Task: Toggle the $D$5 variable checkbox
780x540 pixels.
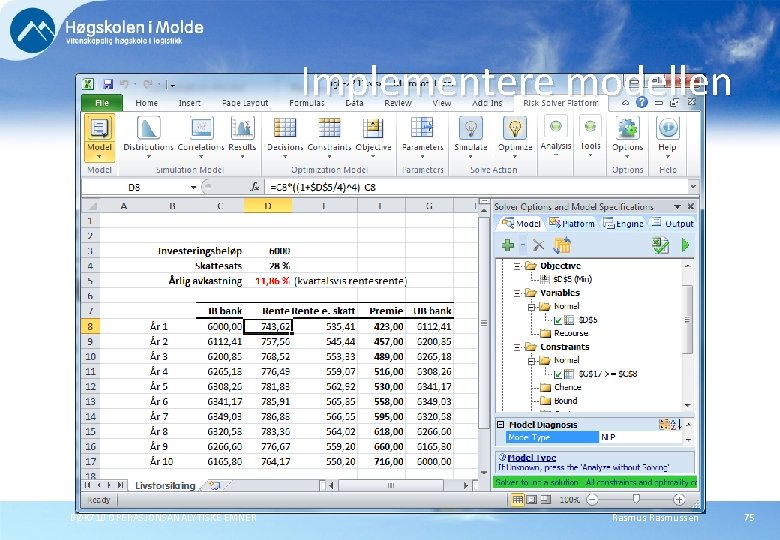Action: [x=558, y=320]
